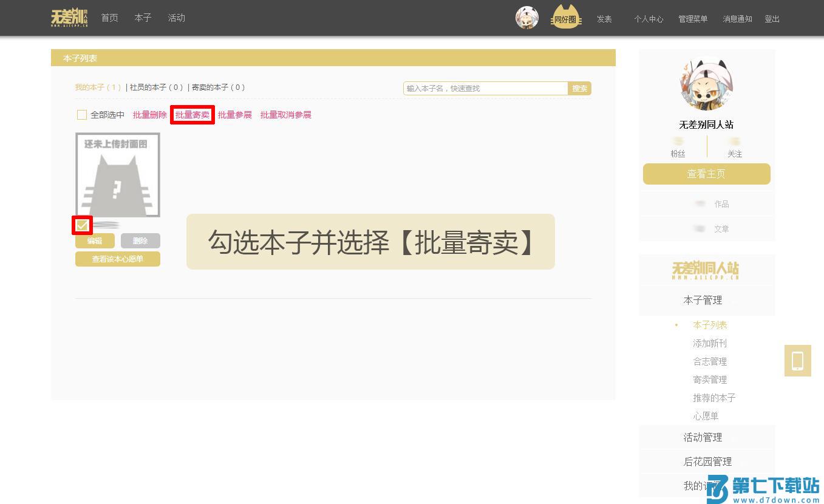Click 批量寄卖 link
The height and width of the screenshot is (504, 824).
(192, 115)
